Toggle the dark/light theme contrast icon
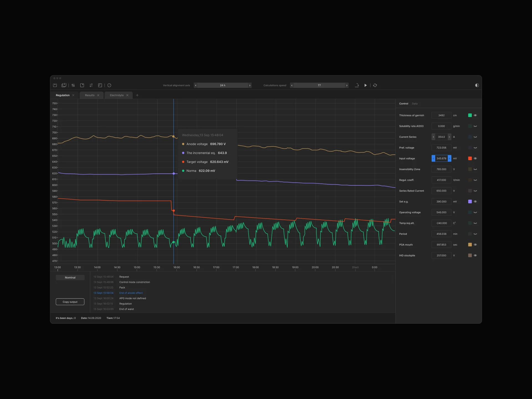The height and width of the screenshot is (399, 532). pos(477,85)
